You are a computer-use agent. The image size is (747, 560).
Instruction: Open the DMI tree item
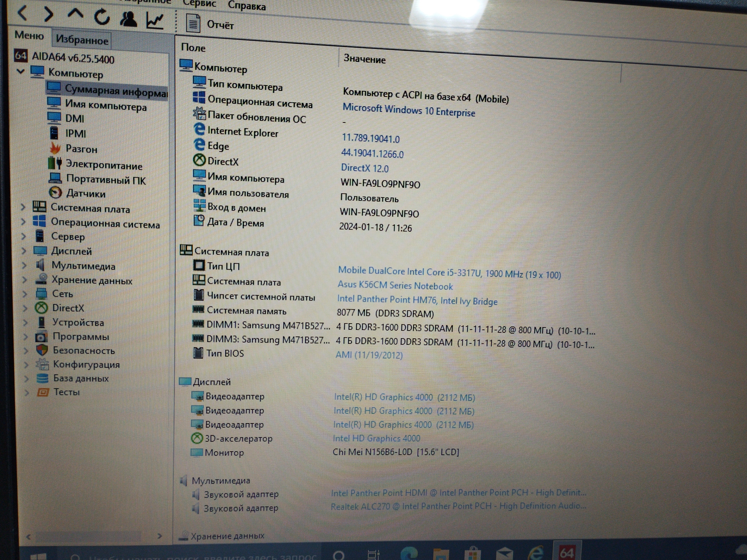(x=75, y=119)
